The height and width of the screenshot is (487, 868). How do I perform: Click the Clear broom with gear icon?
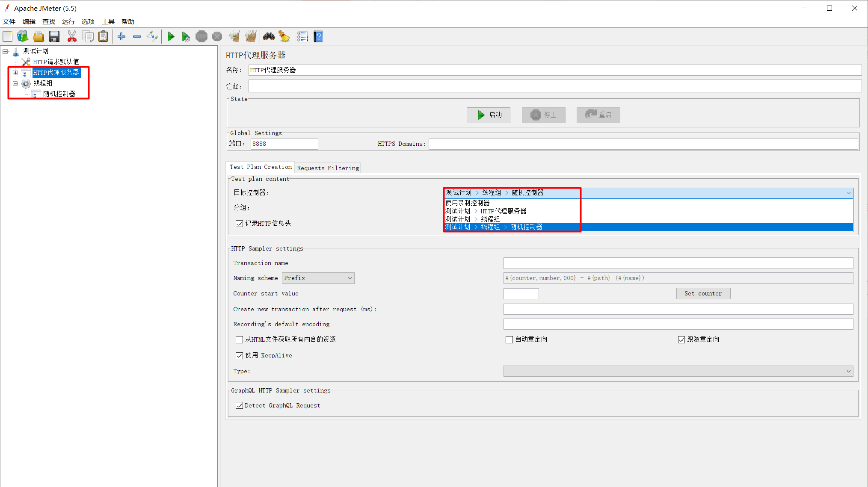click(x=234, y=37)
